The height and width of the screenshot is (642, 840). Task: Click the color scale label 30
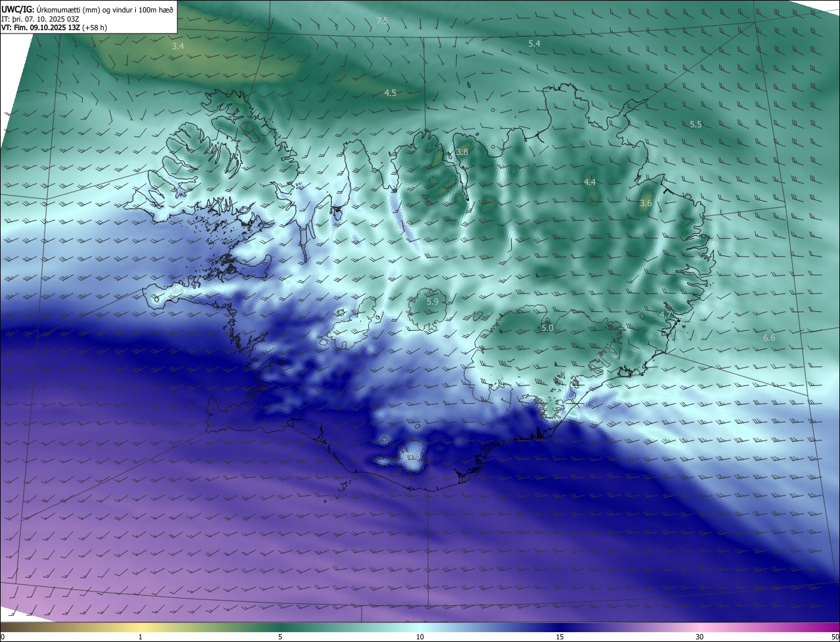pyautogui.click(x=700, y=637)
